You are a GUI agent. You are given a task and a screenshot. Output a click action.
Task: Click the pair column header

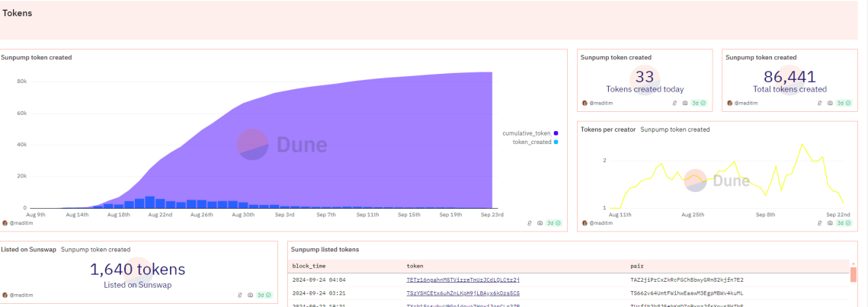click(x=636, y=266)
